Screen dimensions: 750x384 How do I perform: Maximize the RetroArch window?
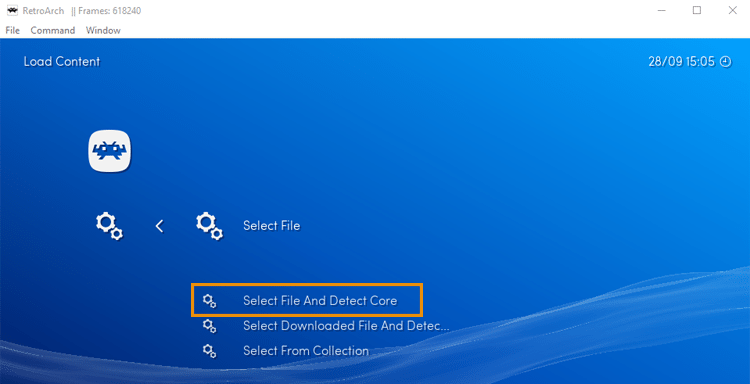click(697, 10)
